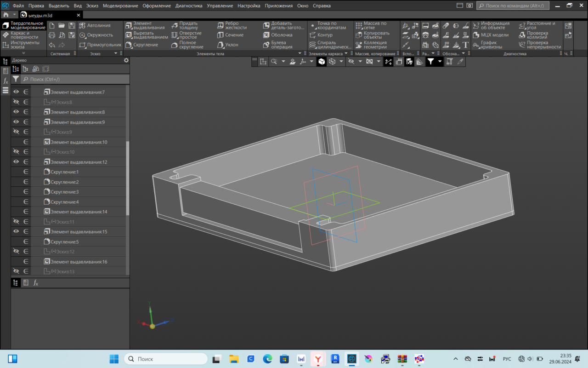The image size is (588, 368).
Task: Expand the Элементы тела panel arrow
Action: [300, 54]
